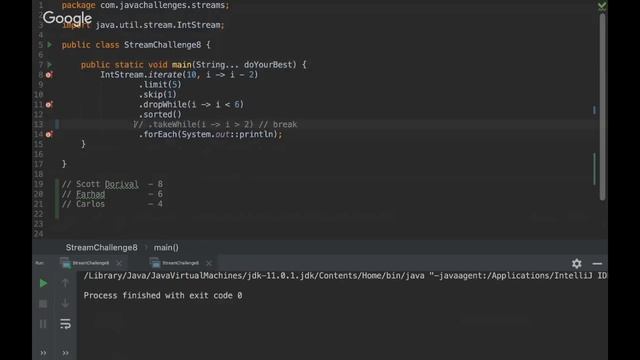The height and width of the screenshot is (360, 640).
Task: Place cursor on 'package com.javachallenges.streams;'
Action: pyautogui.click(x=146, y=5)
